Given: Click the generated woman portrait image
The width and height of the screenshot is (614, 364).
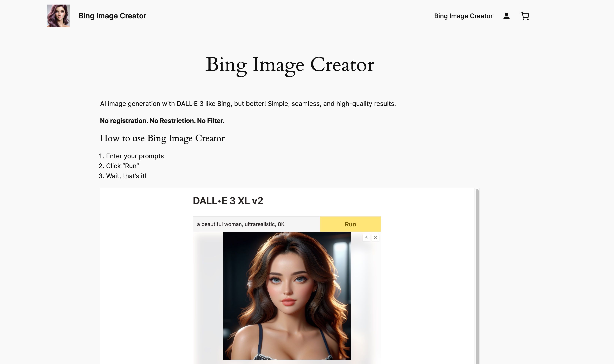Looking at the screenshot, I should click(x=287, y=296).
